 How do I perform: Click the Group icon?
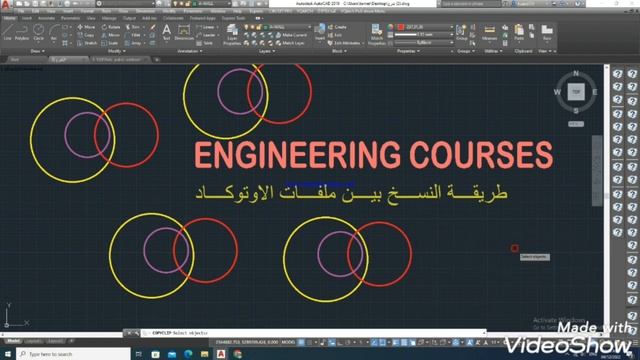462,32
